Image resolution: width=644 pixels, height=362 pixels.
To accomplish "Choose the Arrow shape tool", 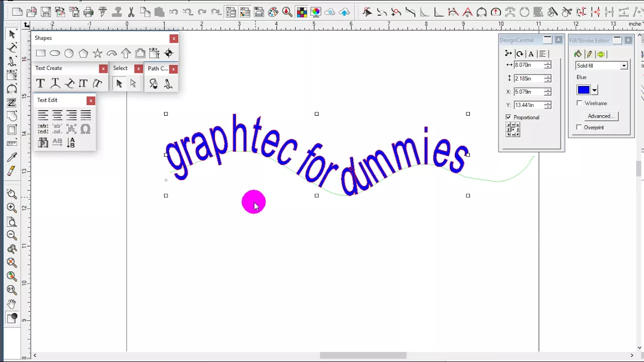I will click(126, 53).
